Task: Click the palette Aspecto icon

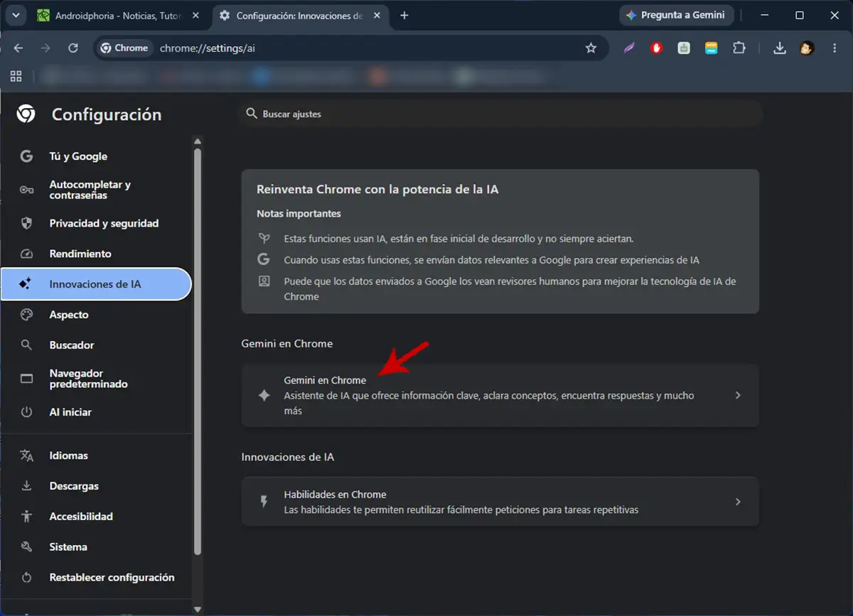Action: tap(26, 315)
